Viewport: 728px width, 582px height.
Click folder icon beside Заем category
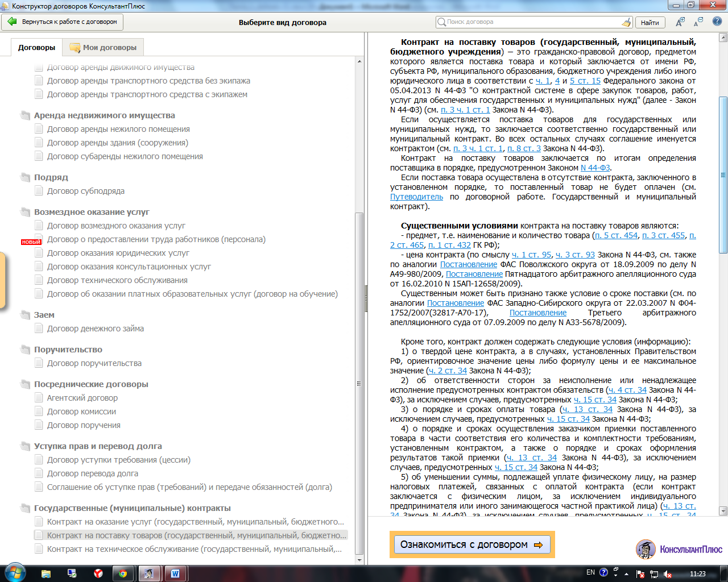[x=25, y=315]
